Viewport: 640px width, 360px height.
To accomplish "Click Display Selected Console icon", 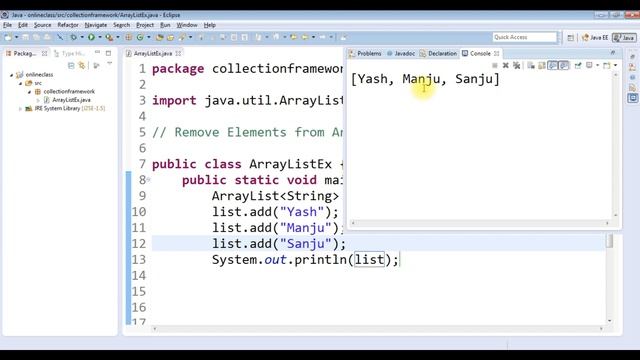I will (589, 65).
